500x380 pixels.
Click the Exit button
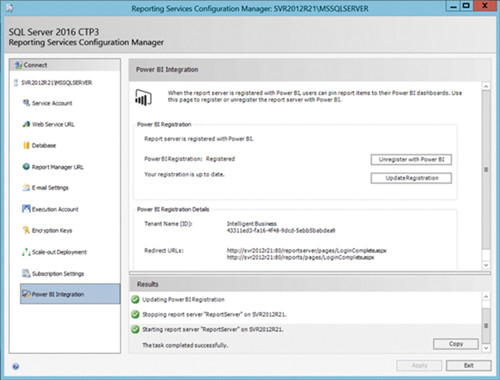click(x=468, y=366)
